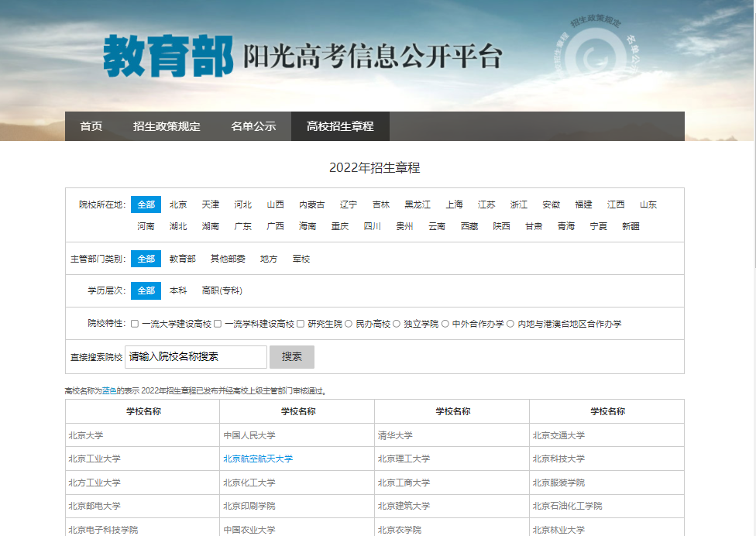Filter schools by 青海 region
Image resolution: width=756 pixels, height=536 pixels.
566,226
